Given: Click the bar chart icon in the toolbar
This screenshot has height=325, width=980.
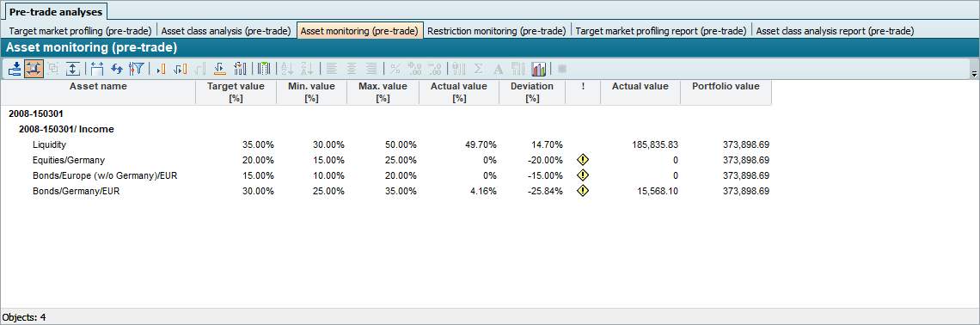Looking at the screenshot, I should pos(539,69).
